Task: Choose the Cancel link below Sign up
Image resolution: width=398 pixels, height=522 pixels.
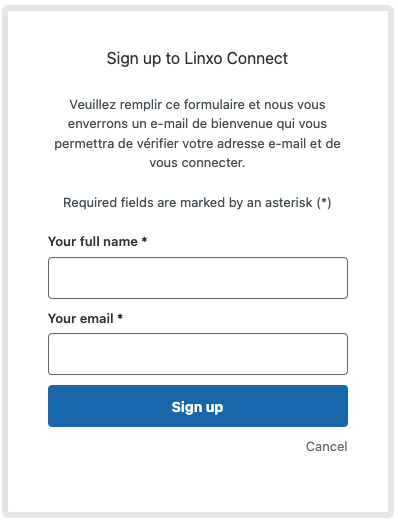Action: pos(326,446)
